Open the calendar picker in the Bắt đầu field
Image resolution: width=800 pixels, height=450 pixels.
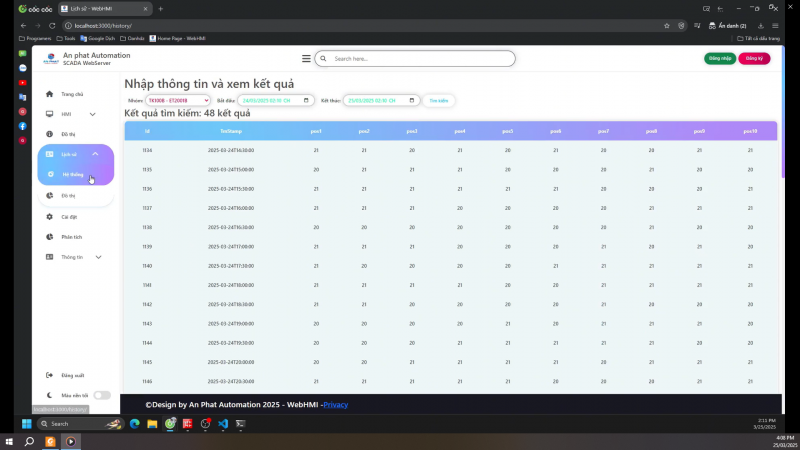pos(306,101)
